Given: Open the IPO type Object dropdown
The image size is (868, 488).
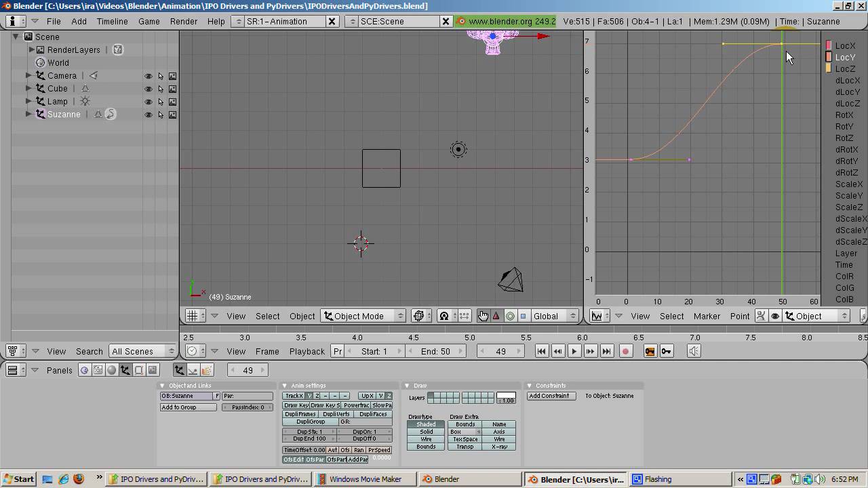Looking at the screenshot, I should pos(816,316).
